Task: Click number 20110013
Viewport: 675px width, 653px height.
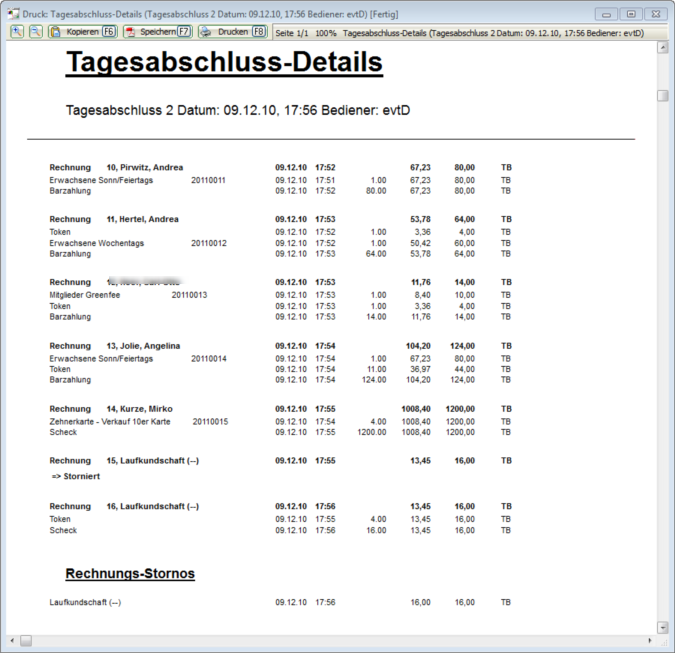Action: [x=189, y=295]
